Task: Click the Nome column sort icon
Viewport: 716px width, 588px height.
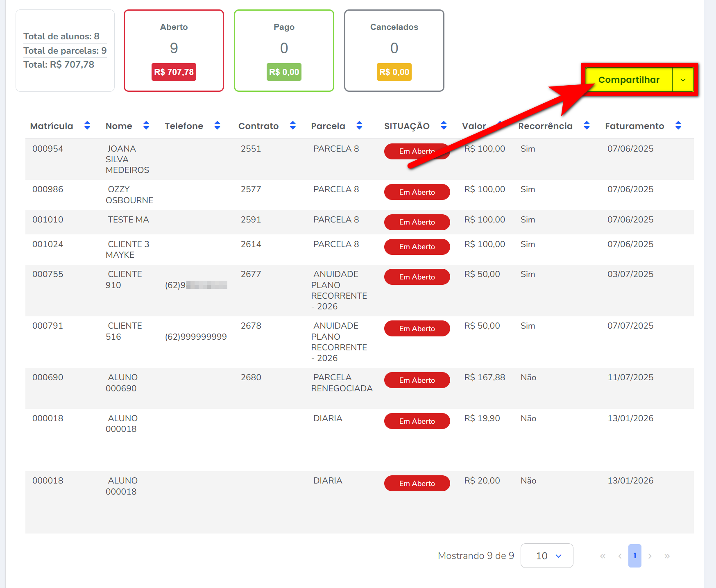Action: 146,125
